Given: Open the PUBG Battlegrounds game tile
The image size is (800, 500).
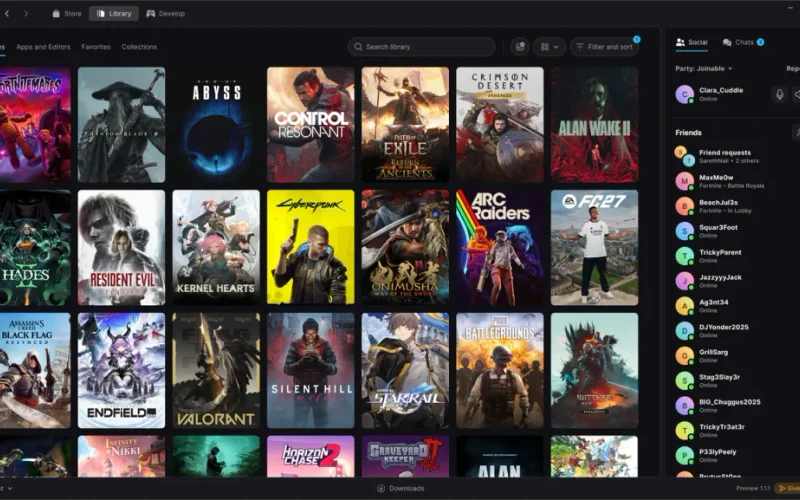Looking at the screenshot, I should [500, 370].
